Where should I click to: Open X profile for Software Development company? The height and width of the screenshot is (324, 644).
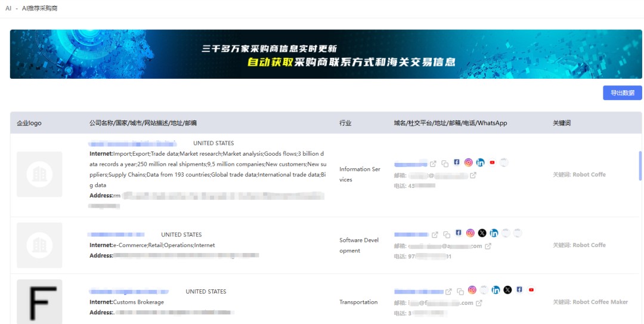pyautogui.click(x=482, y=233)
